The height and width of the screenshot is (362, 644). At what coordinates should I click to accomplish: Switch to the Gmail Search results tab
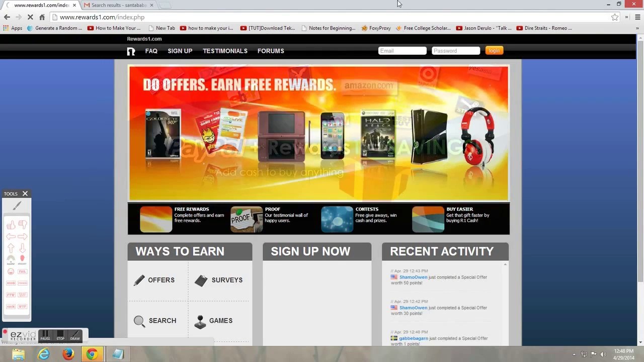[x=119, y=5]
